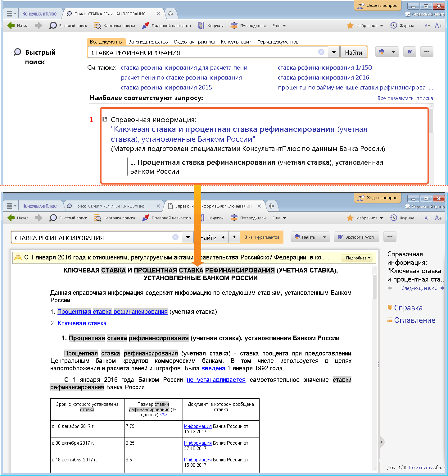Expand the Еще menu in the top window

279,25
